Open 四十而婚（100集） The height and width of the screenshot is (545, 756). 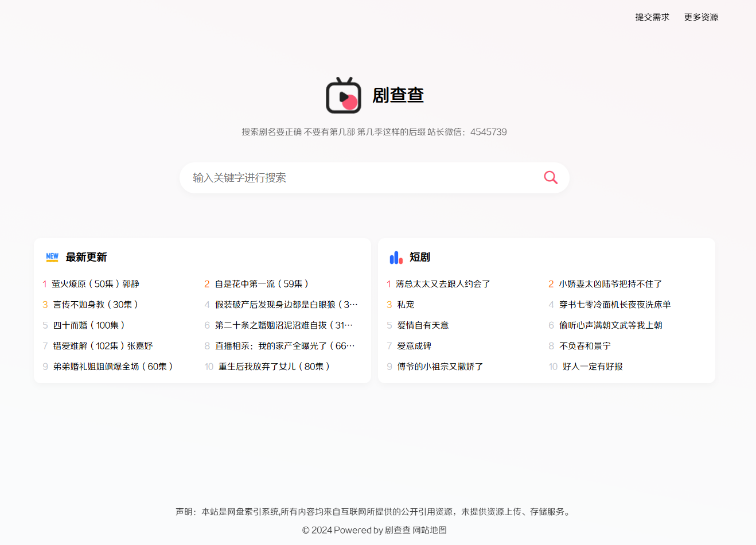90,325
